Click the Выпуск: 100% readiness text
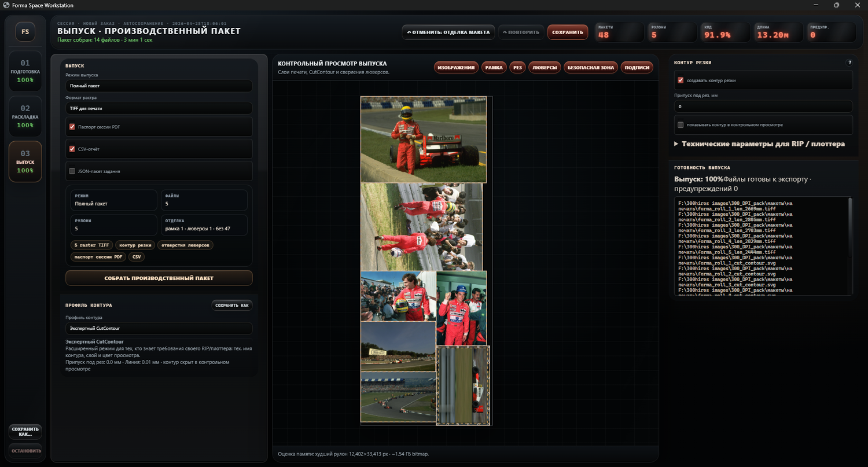 pyautogui.click(x=698, y=179)
